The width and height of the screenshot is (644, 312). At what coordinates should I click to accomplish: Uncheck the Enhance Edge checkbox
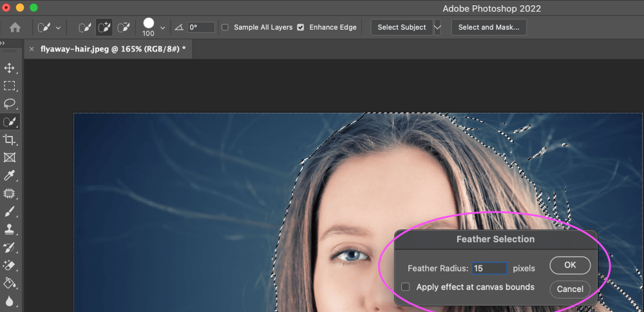pos(301,28)
